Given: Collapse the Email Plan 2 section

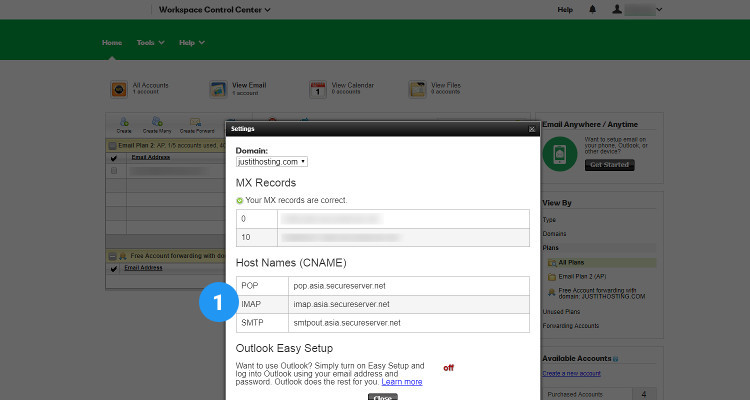Looking at the screenshot, I should pos(112,145).
